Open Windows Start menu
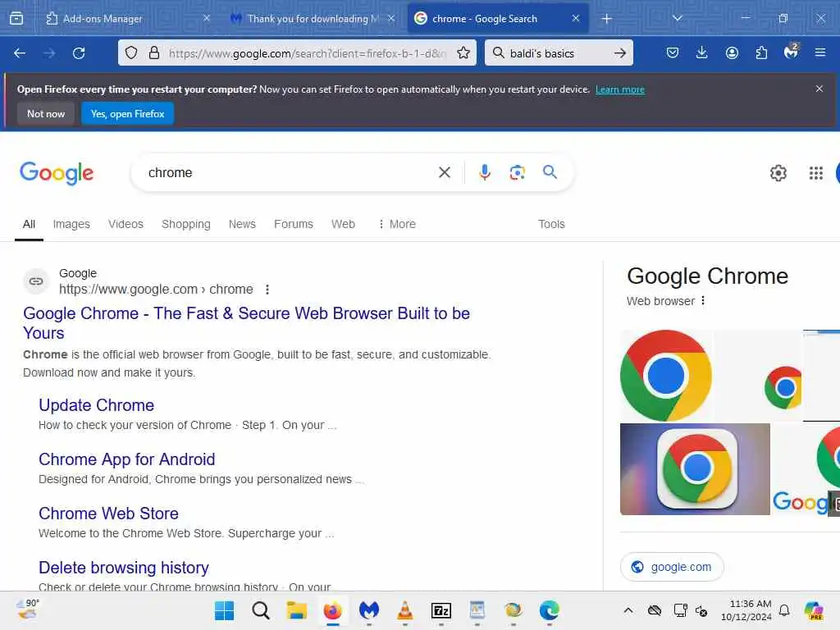 coord(225,610)
